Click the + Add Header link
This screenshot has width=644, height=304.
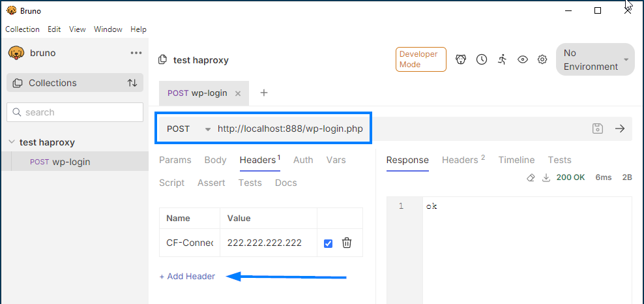click(x=187, y=277)
